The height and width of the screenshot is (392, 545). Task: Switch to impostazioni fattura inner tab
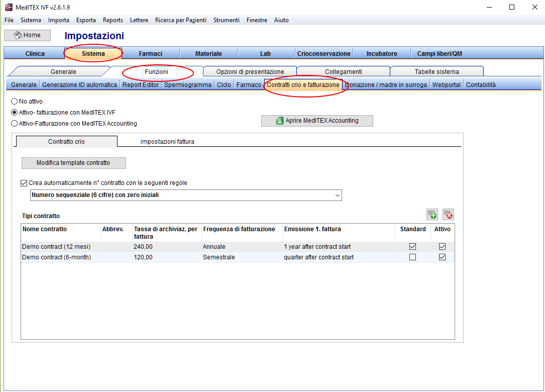167,142
